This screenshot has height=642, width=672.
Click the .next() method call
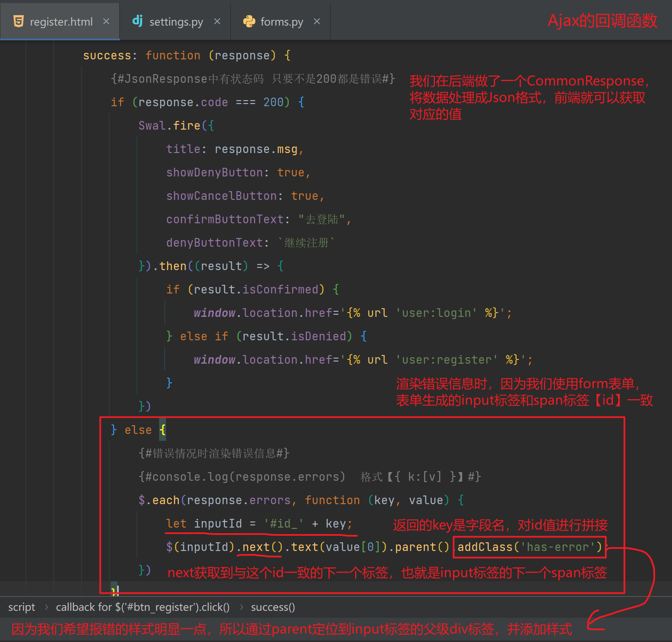(260, 547)
